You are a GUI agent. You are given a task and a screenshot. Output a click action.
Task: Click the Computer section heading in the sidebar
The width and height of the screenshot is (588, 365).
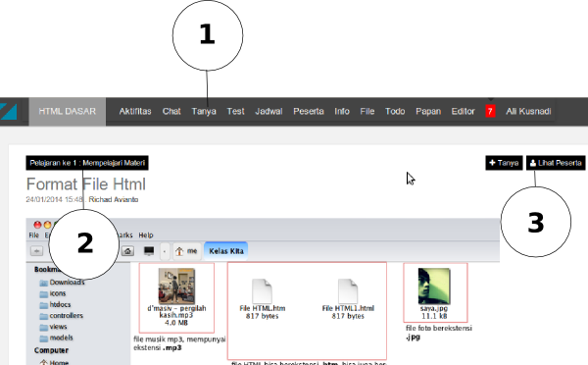[x=51, y=350]
